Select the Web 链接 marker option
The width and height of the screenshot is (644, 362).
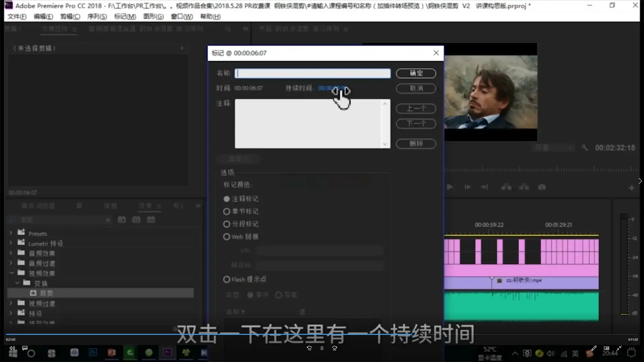[226, 237]
